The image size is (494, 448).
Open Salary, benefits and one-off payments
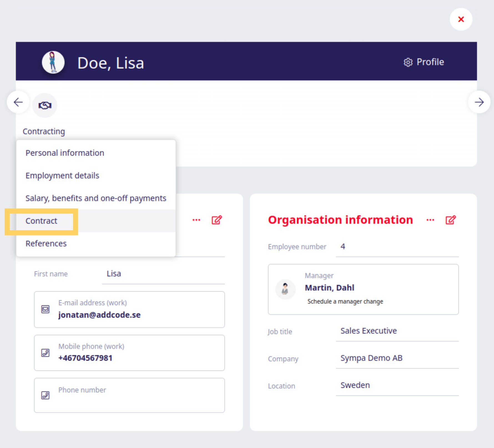coord(96,198)
